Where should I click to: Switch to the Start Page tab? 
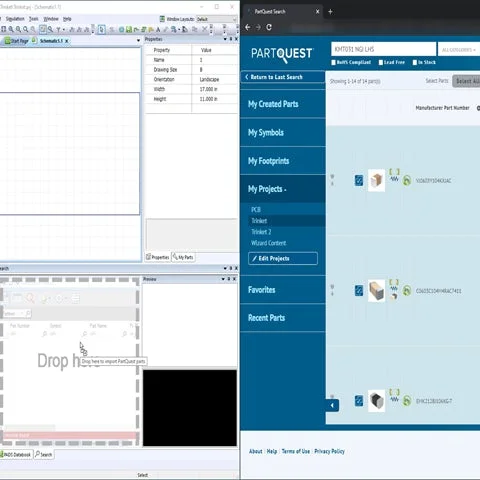point(17,41)
